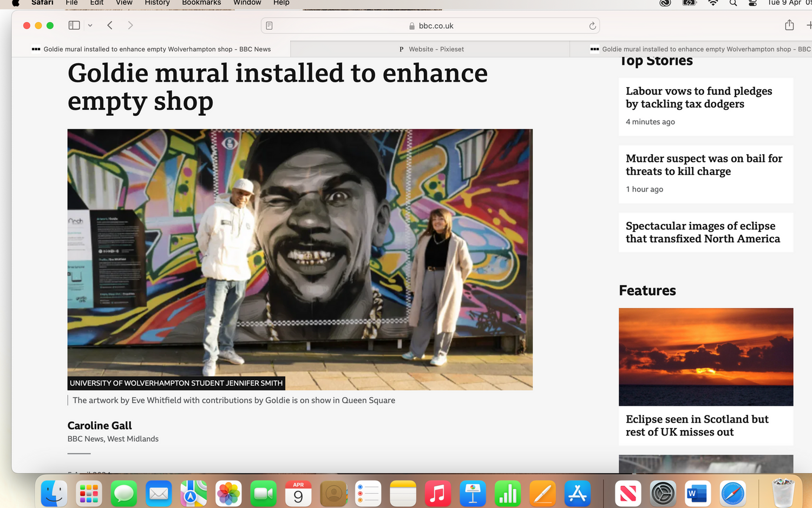The height and width of the screenshot is (508, 812).
Task: Open Calendar from the Dock
Action: coord(298,493)
